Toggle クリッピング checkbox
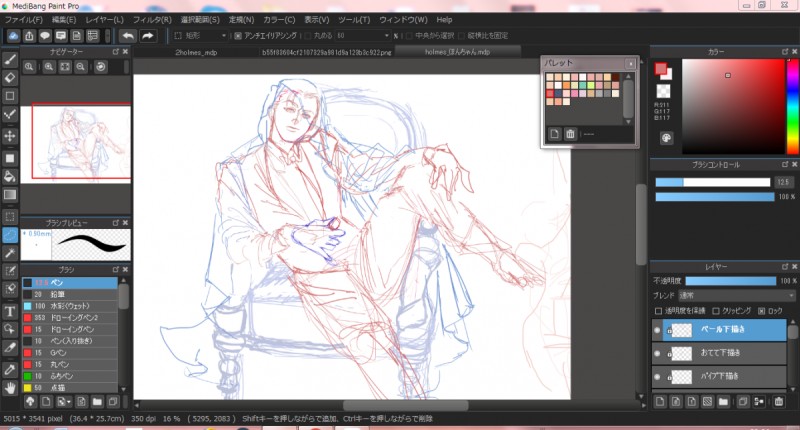 coord(716,311)
